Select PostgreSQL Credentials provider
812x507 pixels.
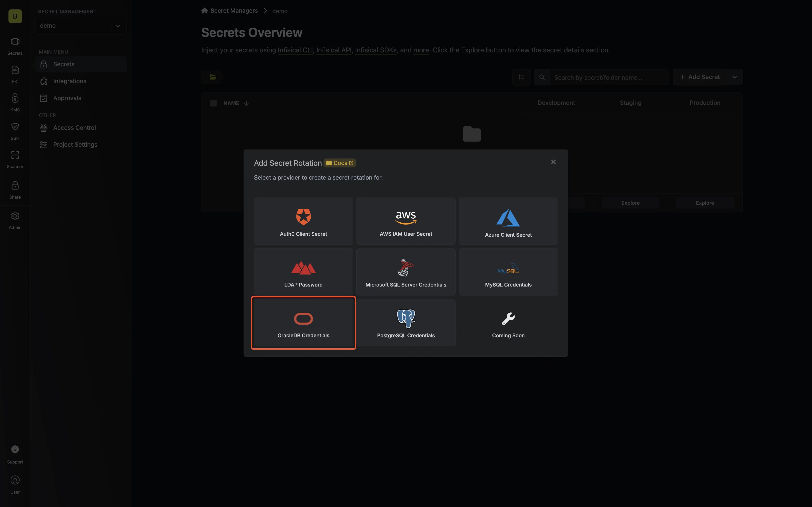pos(406,322)
